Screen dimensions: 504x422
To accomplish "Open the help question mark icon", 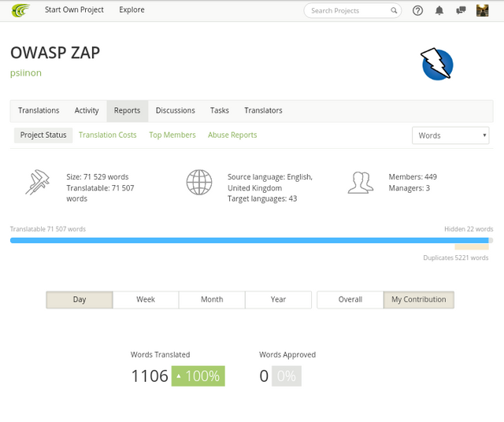I will click(417, 10).
